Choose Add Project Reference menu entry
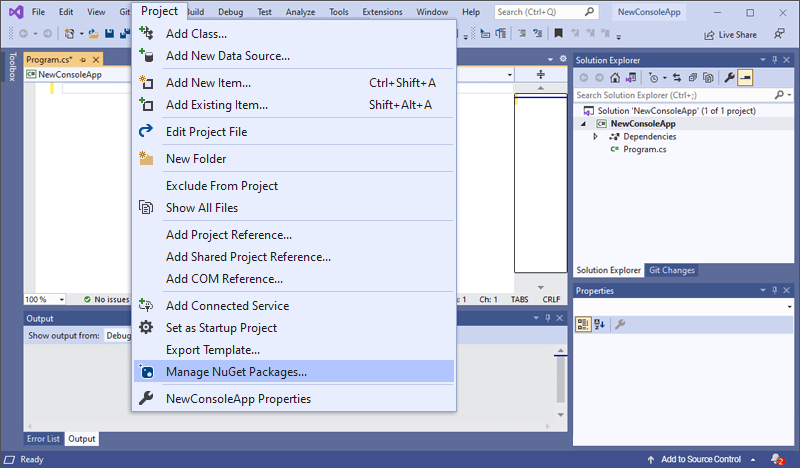Image resolution: width=800 pixels, height=468 pixels. point(294,234)
